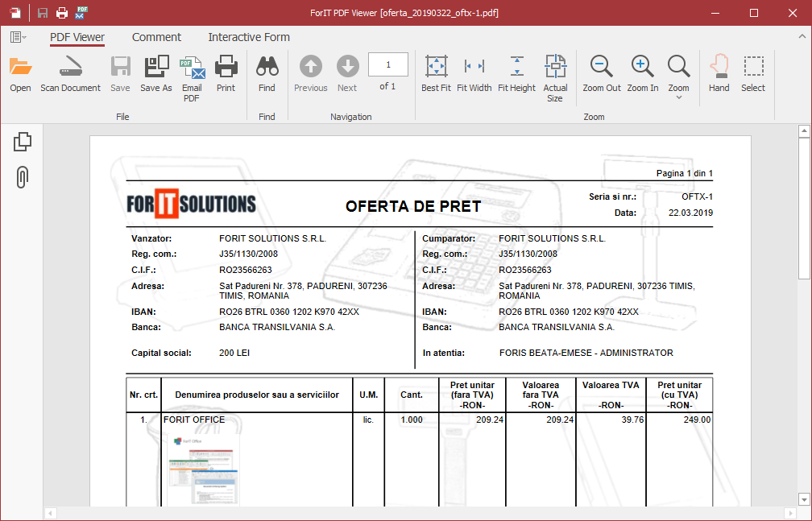The height and width of the screenshot is (521, 812).
Task: Click the Pagina 1 din 1 text
Action: pos(685,173)
